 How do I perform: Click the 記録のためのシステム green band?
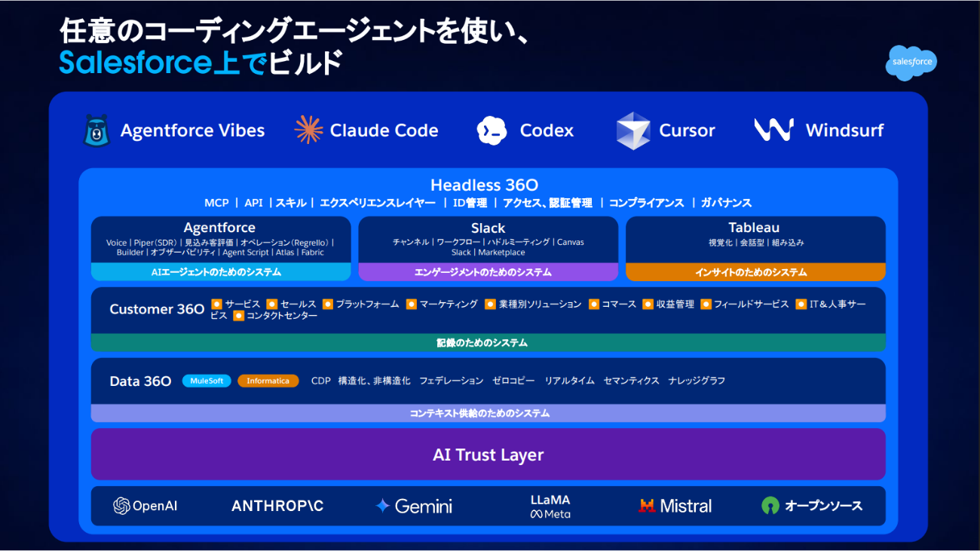488,343
